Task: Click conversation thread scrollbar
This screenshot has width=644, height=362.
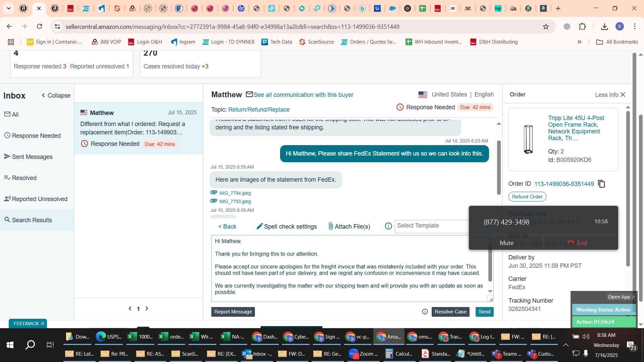Action: [x=499, y=168]
